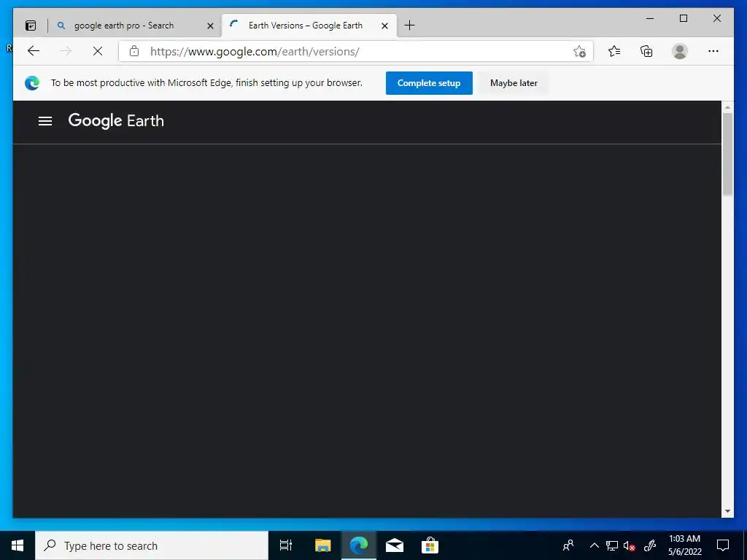Click the taskbar search box
This screenshot has height=560, width=747.
(152, 545)
